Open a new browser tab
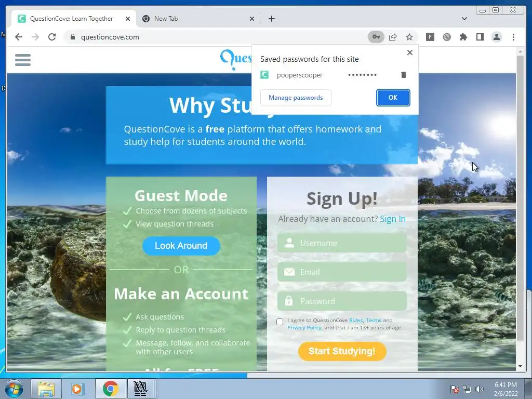The width and height of the screenshot is (532, 399). coord(271,19)
